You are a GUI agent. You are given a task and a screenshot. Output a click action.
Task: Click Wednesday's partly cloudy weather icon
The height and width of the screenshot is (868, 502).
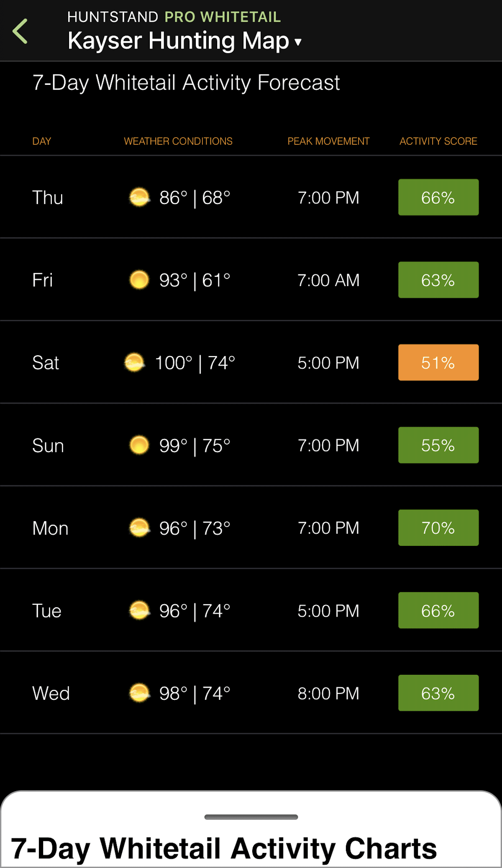[x=139, y=693]
